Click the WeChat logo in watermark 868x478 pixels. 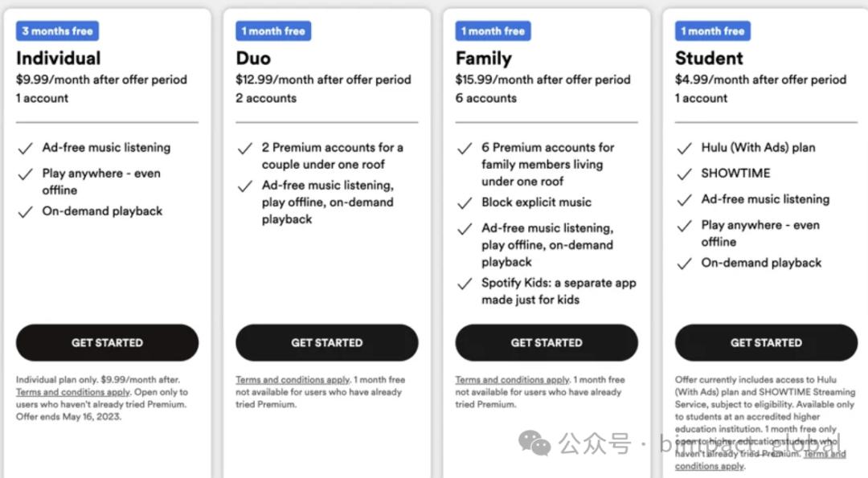coord(534,443)
